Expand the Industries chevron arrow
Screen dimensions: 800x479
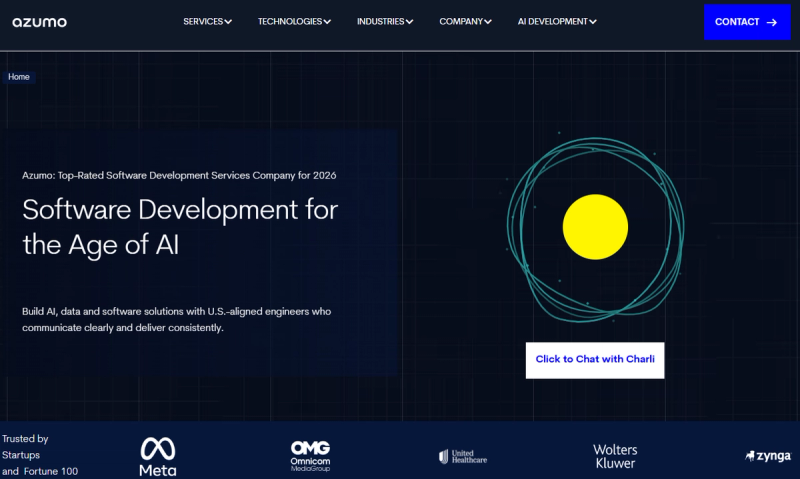pos(410,22)
